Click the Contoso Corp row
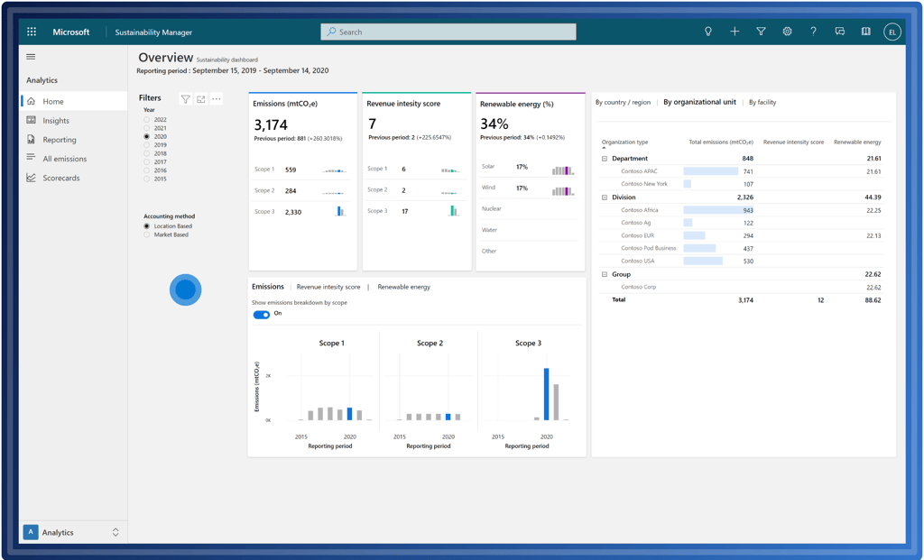This screenshot has height=560, width=924. point(742,288)
